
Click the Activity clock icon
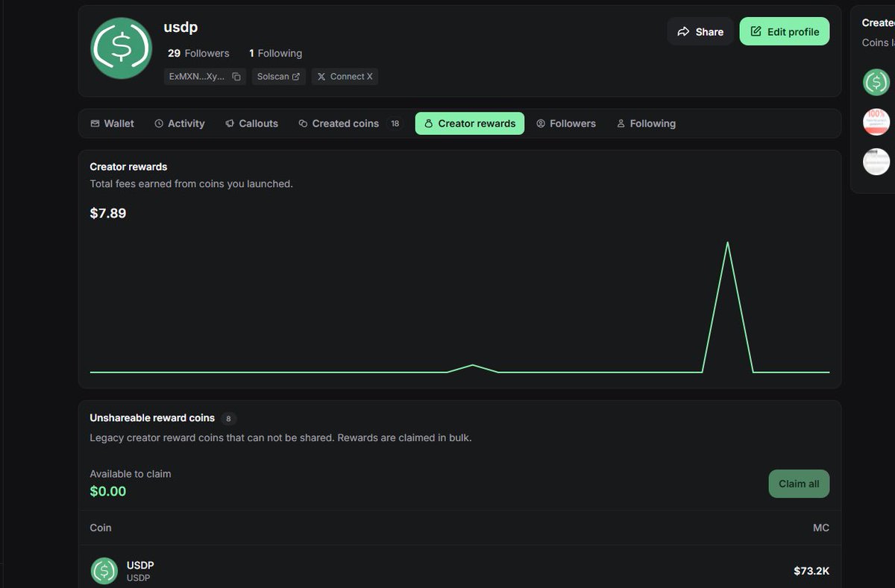(x=159, y=124)
